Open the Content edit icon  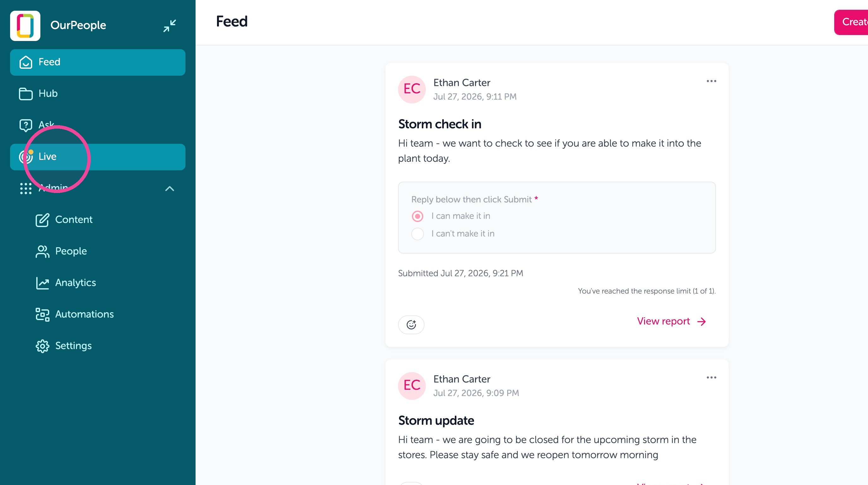click(x=43, y=220)
